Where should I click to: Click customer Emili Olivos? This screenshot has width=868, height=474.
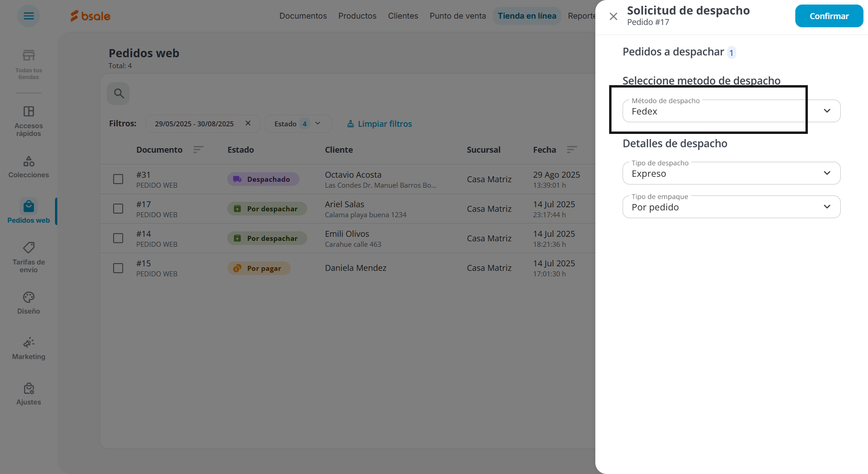347,234
